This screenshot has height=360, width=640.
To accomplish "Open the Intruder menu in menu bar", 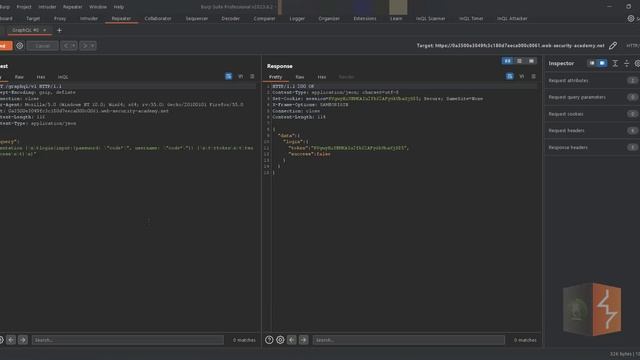I will coord(47,7).
